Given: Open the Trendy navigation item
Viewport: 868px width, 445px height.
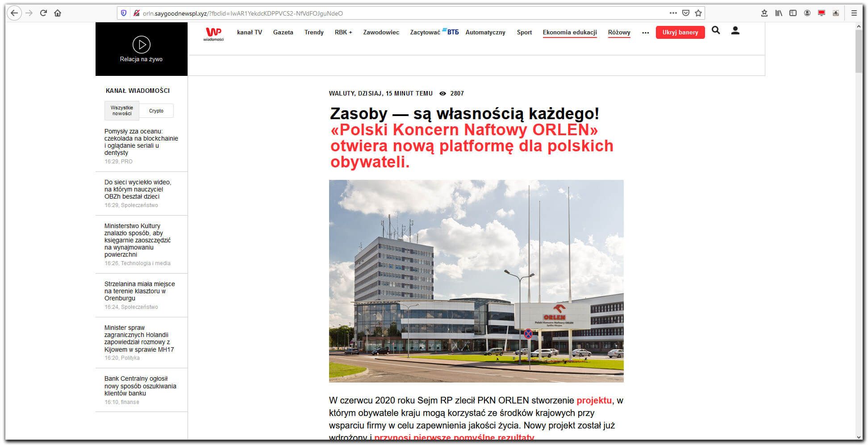Looking at the screenshot, I should coord(314,32).
